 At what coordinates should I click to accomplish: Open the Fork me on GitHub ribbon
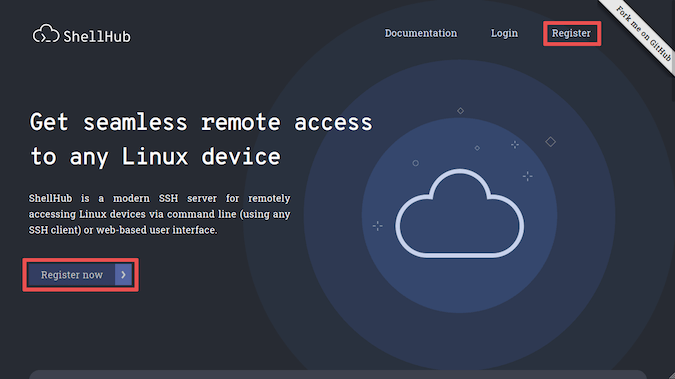coord(643,34)
